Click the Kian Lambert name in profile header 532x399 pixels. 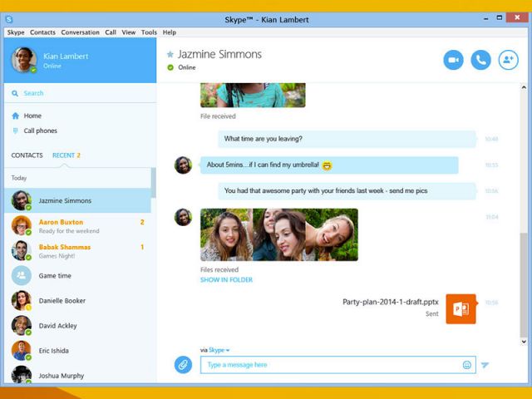click(66, 57)
